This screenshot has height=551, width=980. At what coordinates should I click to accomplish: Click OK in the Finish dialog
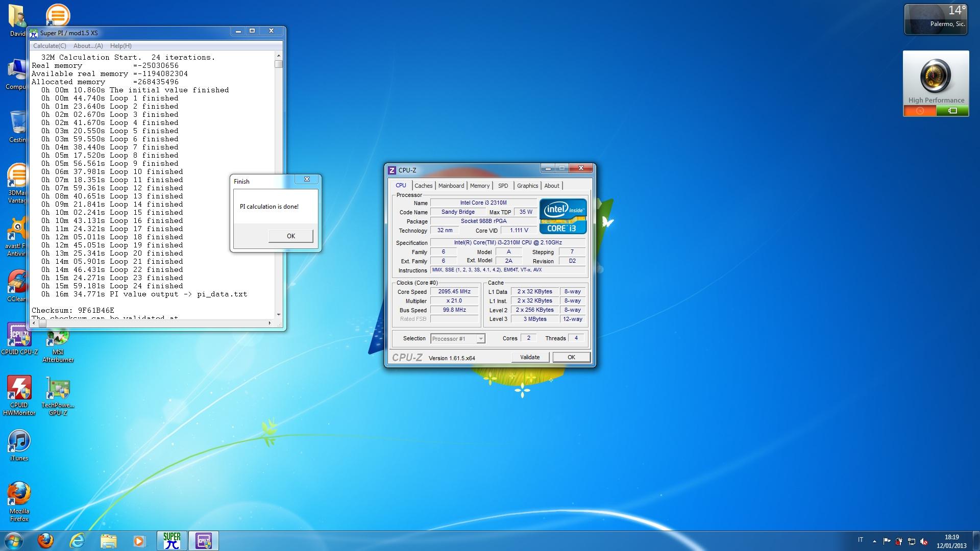point(290,236)
